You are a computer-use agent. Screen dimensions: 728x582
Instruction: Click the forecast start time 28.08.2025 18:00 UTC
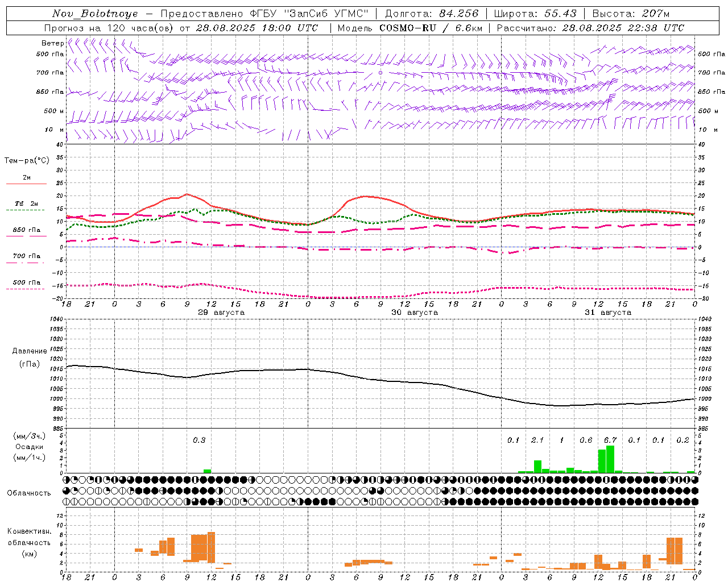[257, 28]
